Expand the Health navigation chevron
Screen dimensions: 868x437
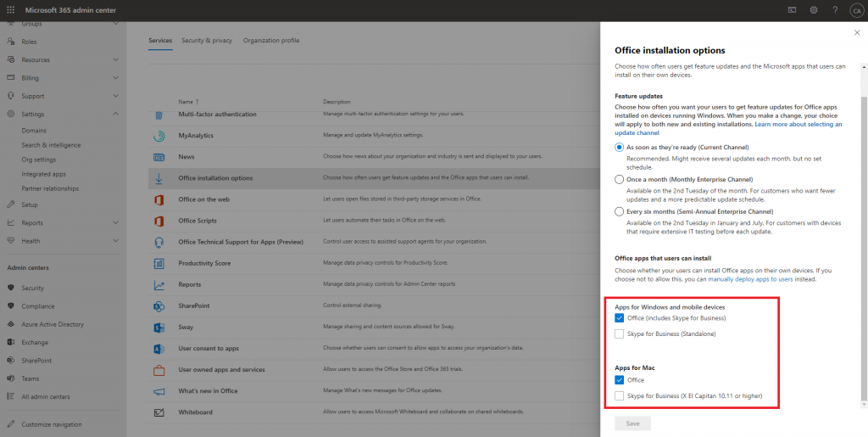coord(115,241)
